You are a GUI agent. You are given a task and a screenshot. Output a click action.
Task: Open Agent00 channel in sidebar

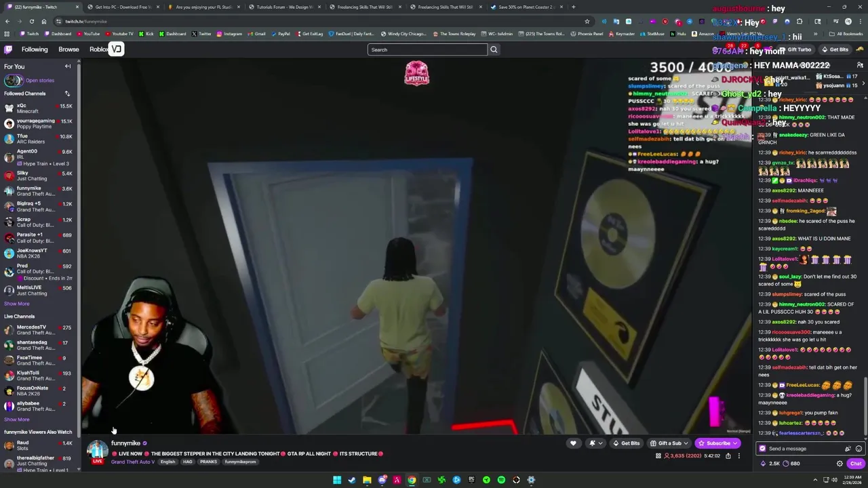pyautogui.click(x=39, y=157)
